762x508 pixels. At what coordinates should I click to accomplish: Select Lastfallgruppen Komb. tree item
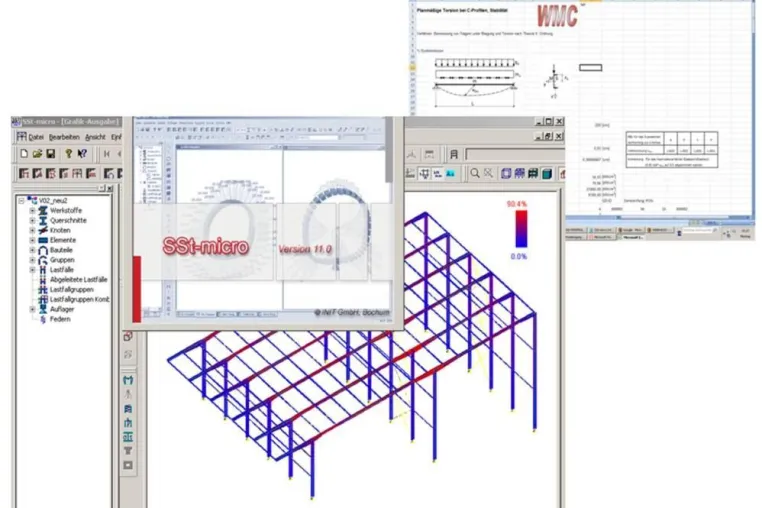click(80, 299)
